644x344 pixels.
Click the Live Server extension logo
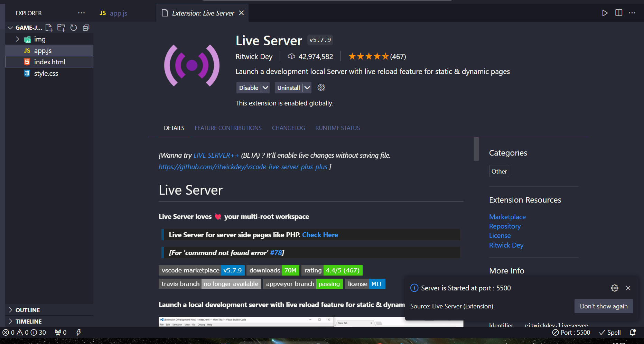(x=192, y=65)
